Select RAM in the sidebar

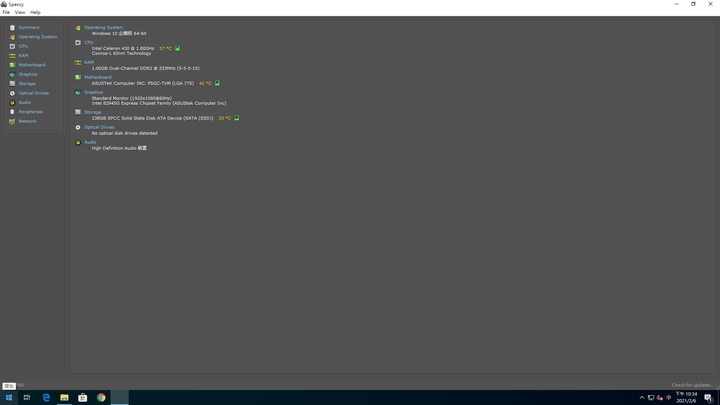[23, 56]
